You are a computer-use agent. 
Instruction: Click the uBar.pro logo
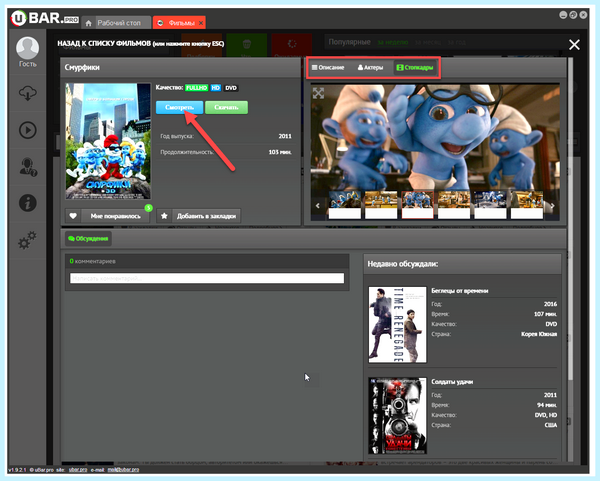point(45,18)
